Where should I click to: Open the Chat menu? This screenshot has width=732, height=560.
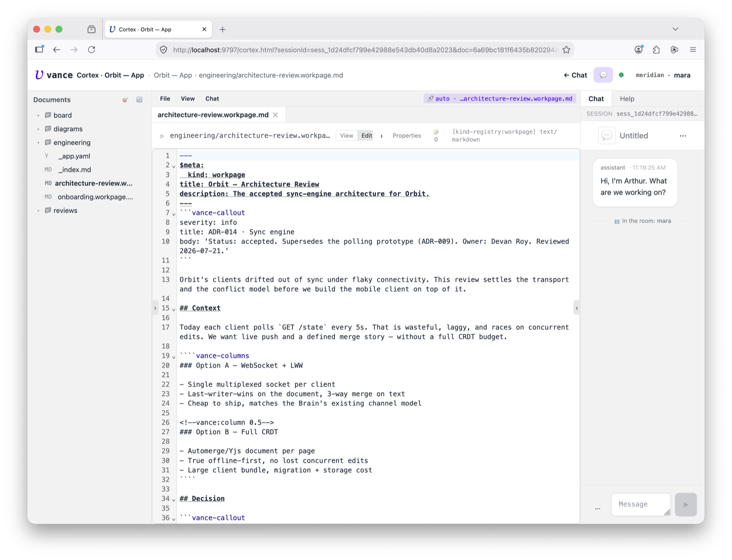(212, 99)
